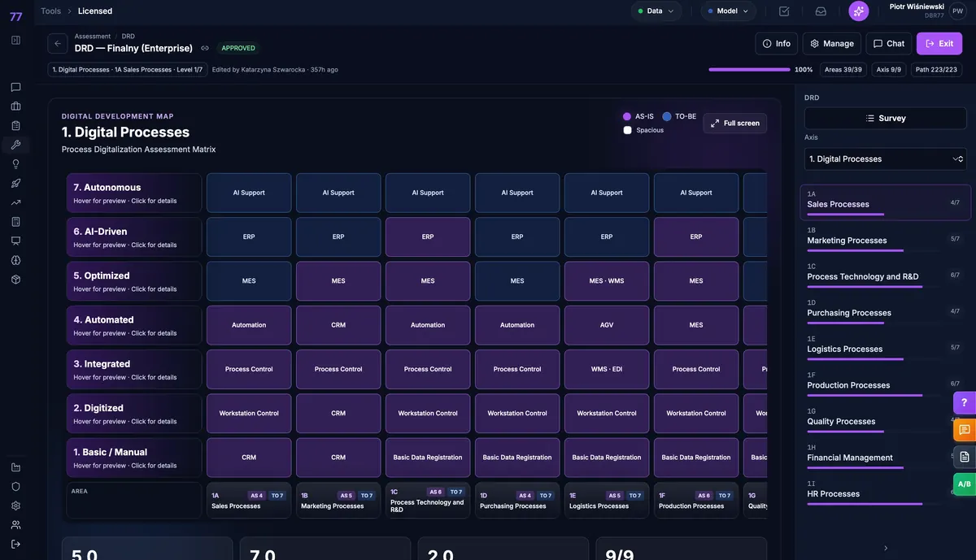The height and width of the screenshot is (560, 976).
Task: Select 1E Logistics Processes in right panel
Action: [x=885, y=347]
